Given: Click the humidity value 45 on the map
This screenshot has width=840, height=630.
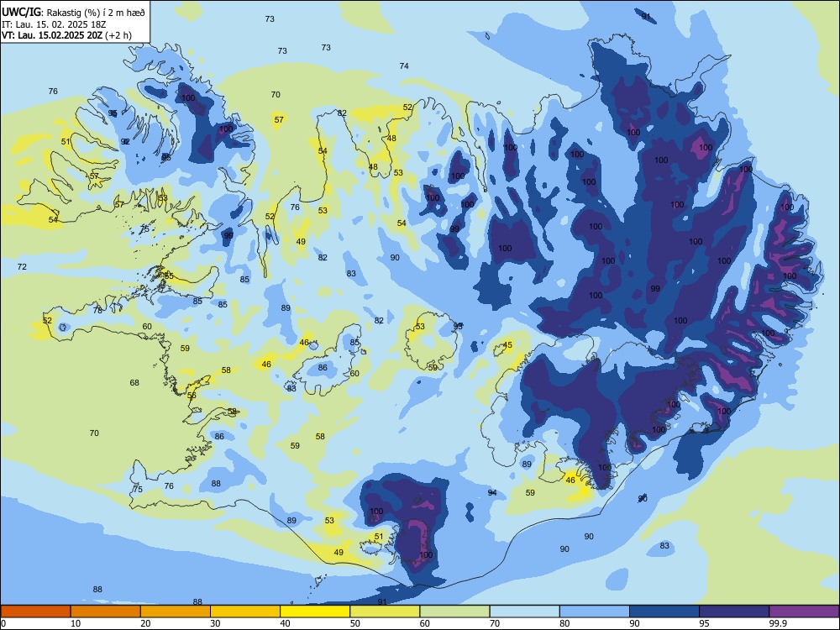Looking at the screenshot, I should pos(507,345).
